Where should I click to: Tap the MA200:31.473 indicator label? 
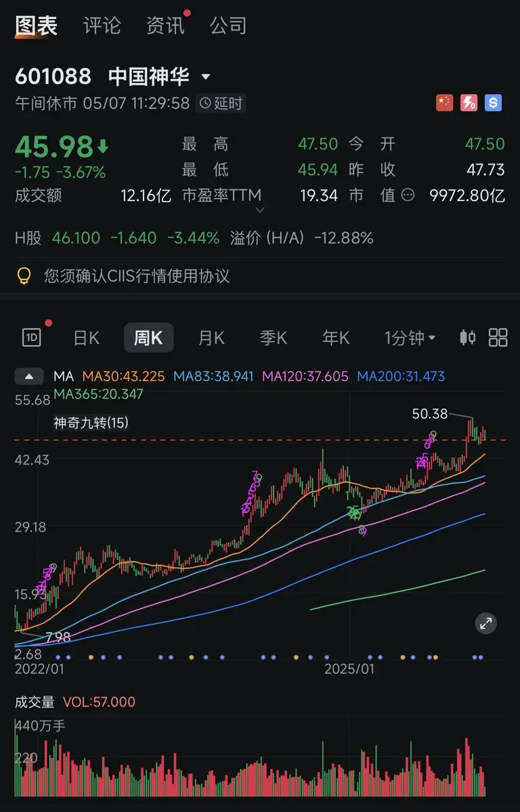pos(401,376)
